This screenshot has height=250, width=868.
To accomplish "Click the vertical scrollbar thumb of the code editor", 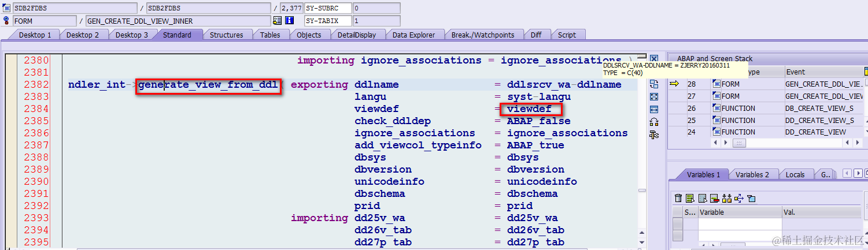I will (642, 190).
